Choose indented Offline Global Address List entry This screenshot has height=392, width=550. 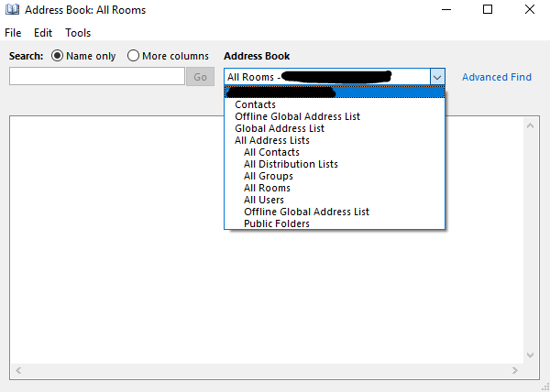tap(335, 212)
